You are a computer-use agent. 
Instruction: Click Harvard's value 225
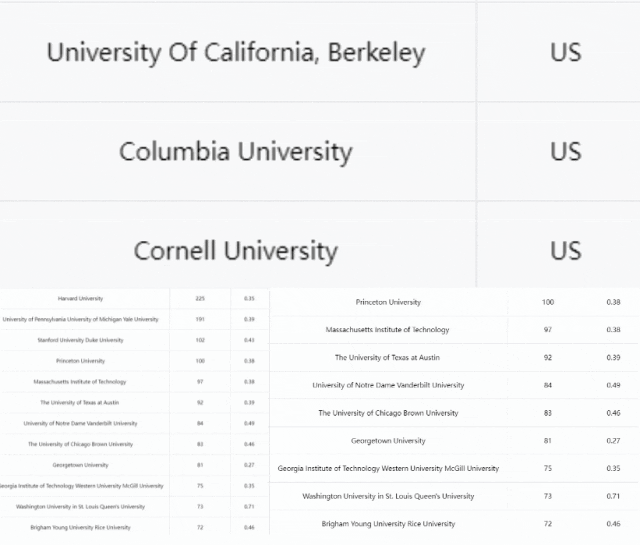click(200, 298)
